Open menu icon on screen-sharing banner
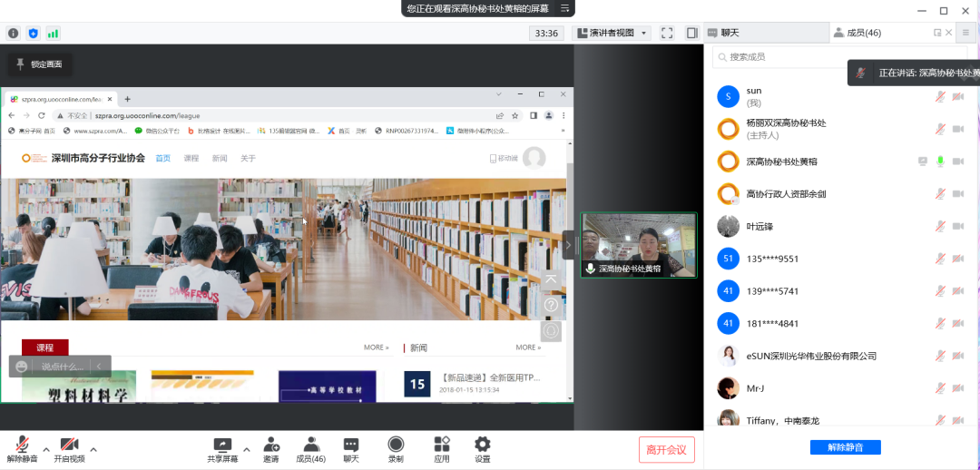Image resolution: width=980 pixels, height=470 pixels. coord(564,8)
